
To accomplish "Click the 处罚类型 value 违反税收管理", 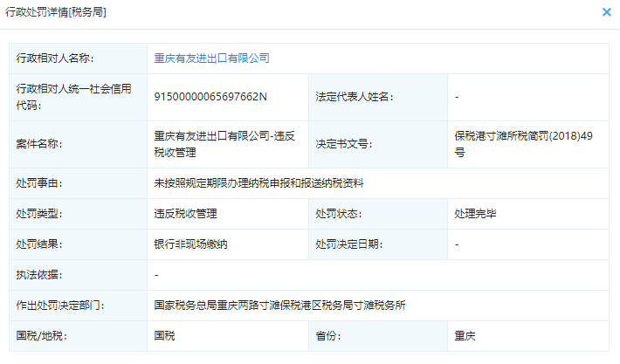I will point(185,214).
